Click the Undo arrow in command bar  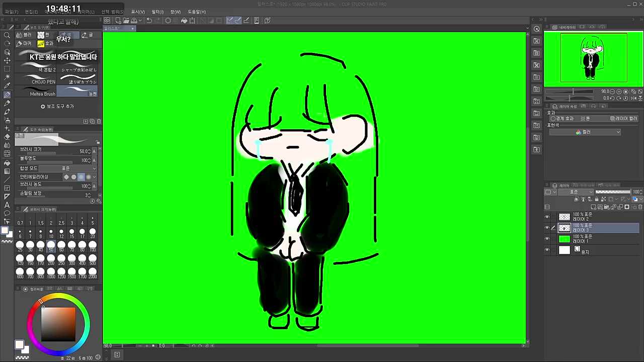(x=149, y=21)
